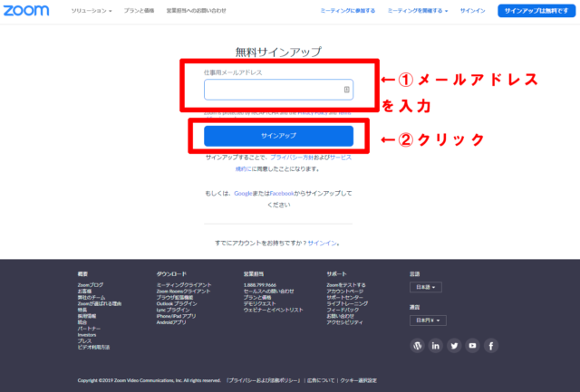This screenshot has width=580, height=392.
Task: Open the Zoomブログ footer link
Action: point(91,285)
